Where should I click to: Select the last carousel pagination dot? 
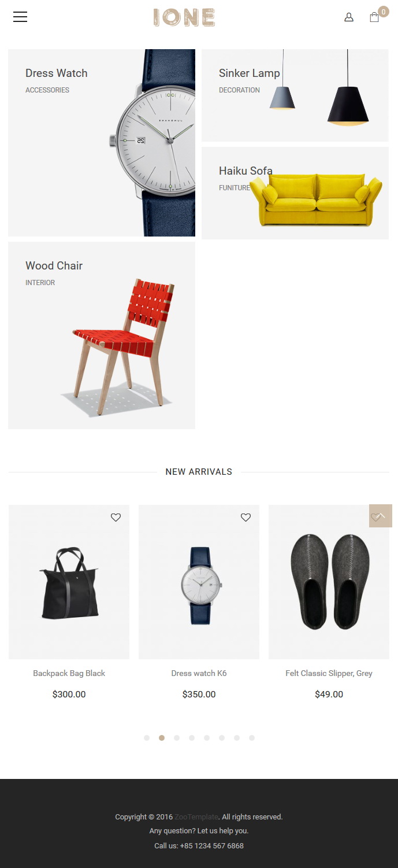(252, 738)
